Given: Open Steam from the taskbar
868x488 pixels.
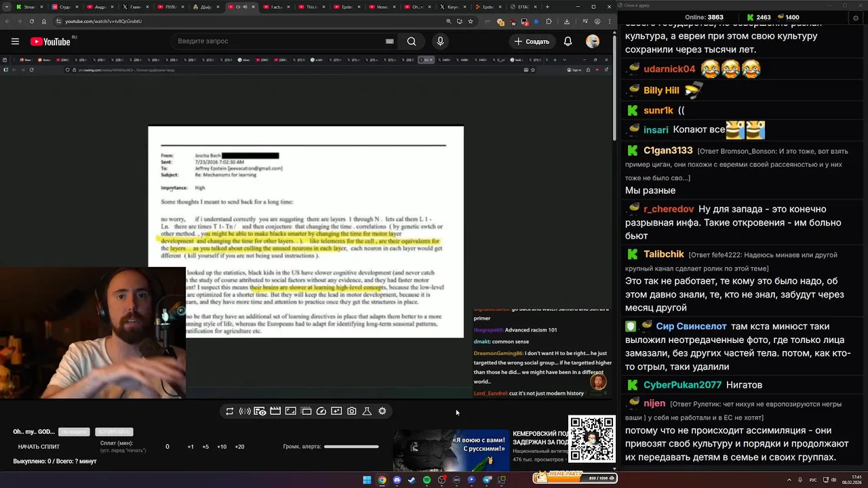Looking at the screenshot, I should 412,480.
